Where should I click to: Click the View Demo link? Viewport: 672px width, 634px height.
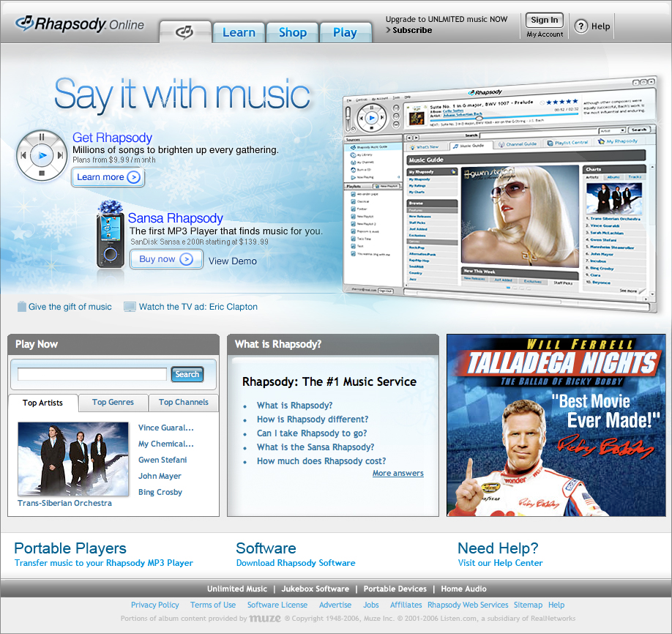tap(233, 261)
